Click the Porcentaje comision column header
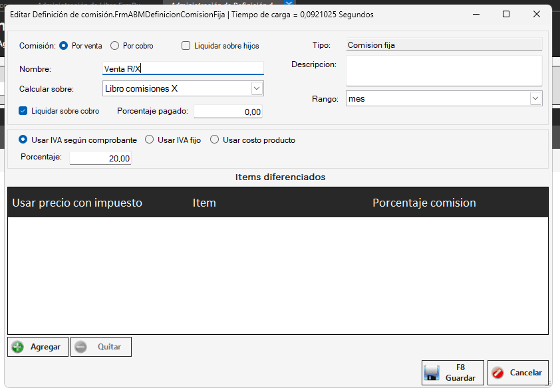Screen dimensions: 560x392 pos(424,203)
